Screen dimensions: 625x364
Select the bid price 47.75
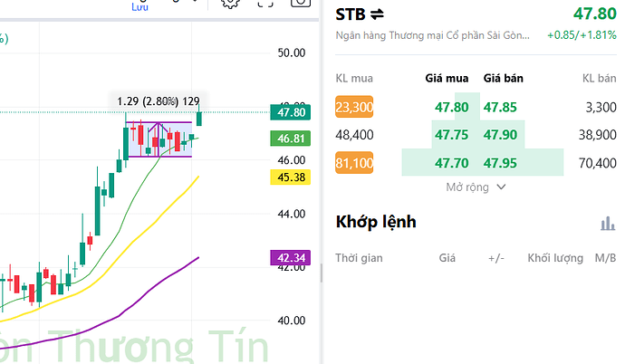point(452,135)
